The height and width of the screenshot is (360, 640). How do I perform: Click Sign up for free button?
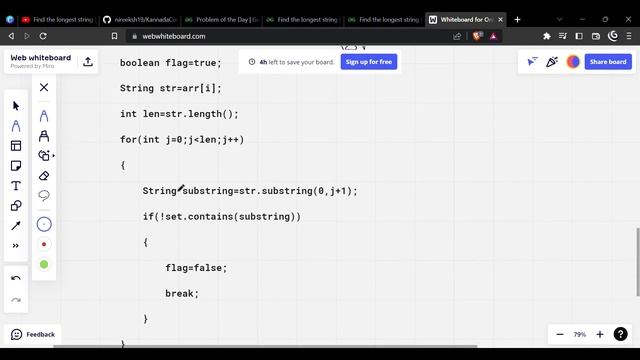(x=369, y=62)
